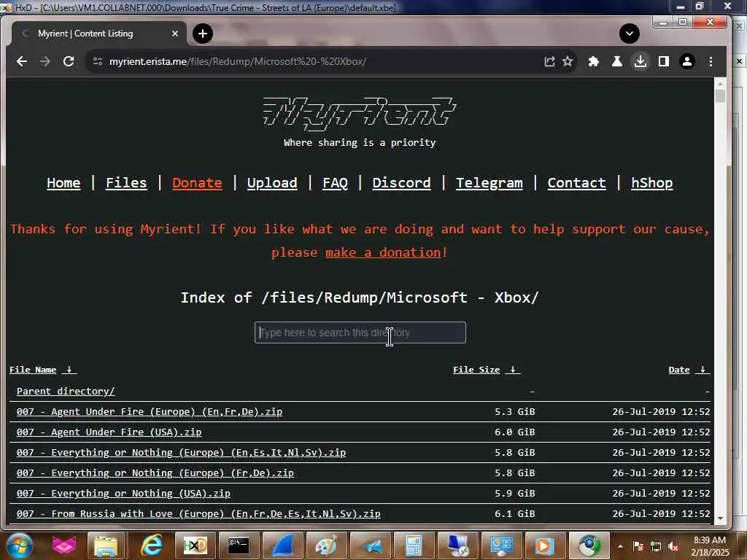
Task: Open Wireshark shark fin taskbar icon
Action: [282, 545]
